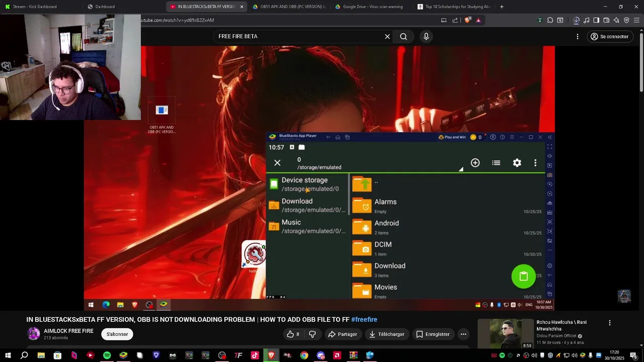Open the AIMLOCK FREE FIRE channel avatar

pos(34,334)
